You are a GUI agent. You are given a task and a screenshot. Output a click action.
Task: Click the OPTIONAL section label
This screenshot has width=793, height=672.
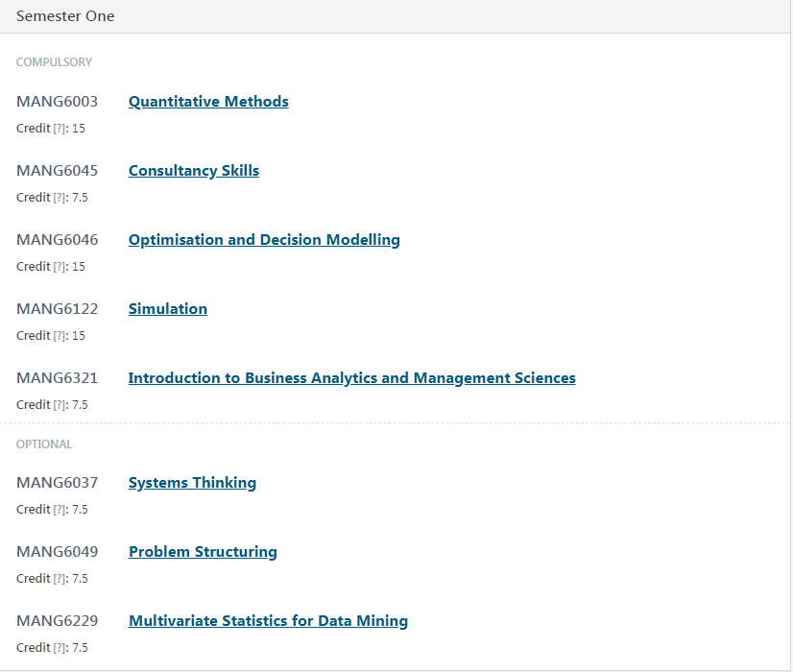[x=44, y=444]
